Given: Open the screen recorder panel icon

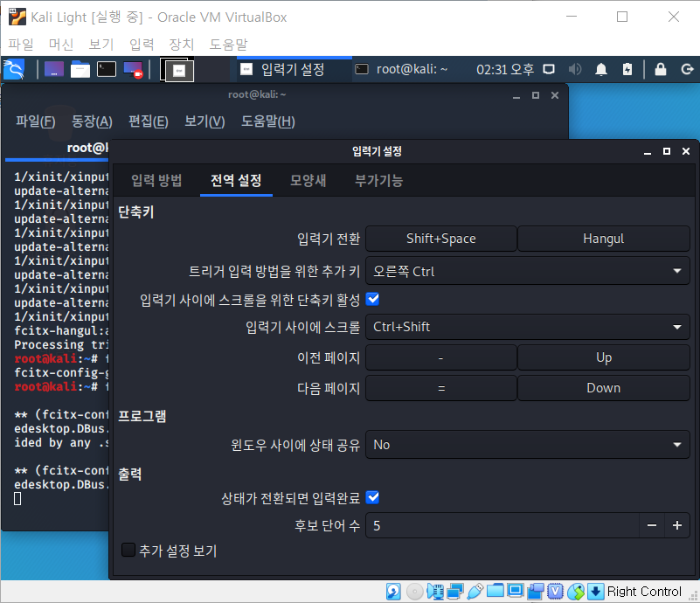Looking at the screenshot, I should [x=133, y=70].
